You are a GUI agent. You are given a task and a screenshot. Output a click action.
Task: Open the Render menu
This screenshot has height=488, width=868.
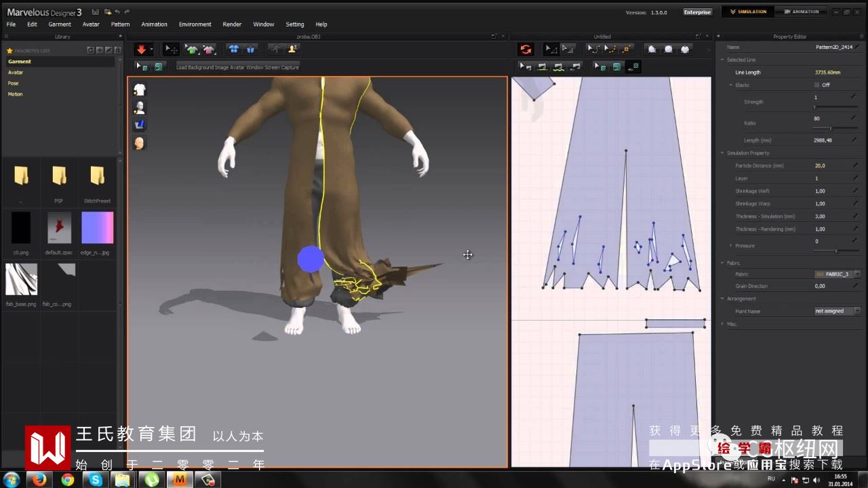[232, 24]
